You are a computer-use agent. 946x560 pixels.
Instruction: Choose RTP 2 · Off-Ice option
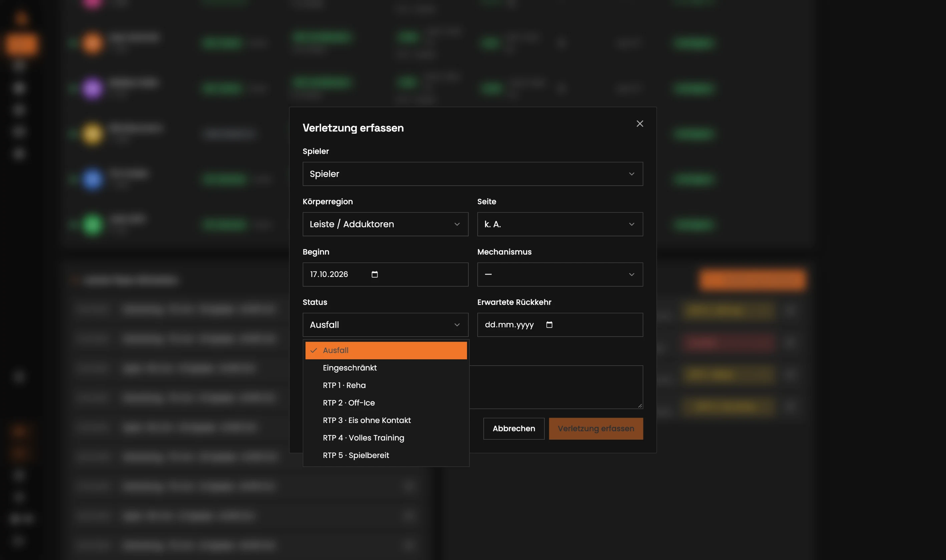click(x=386, y=403)
